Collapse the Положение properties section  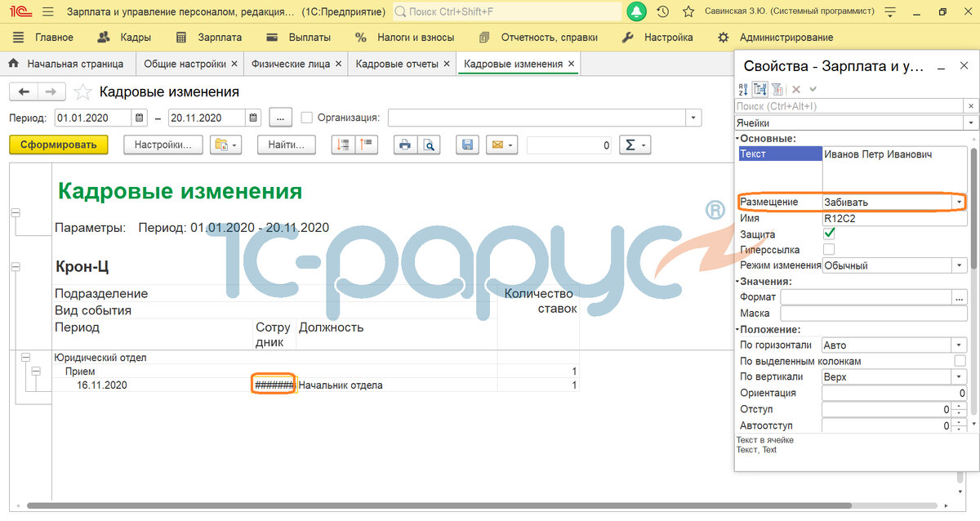(737, 330)
